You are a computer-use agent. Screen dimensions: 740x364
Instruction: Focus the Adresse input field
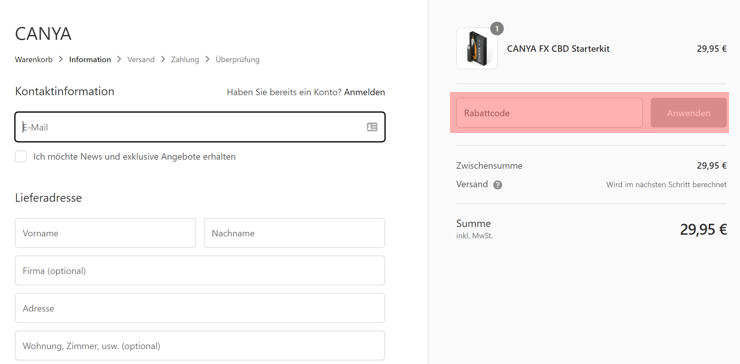tap(200, 308)
